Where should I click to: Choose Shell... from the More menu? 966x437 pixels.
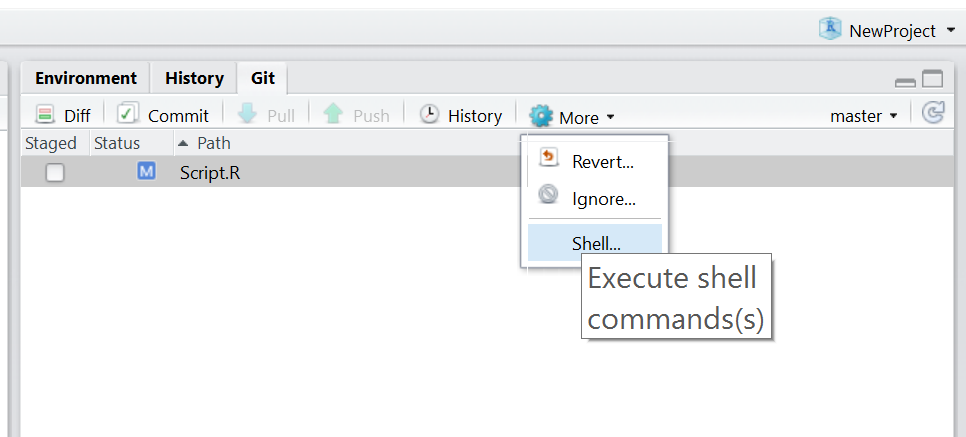[x=595, y=243]
